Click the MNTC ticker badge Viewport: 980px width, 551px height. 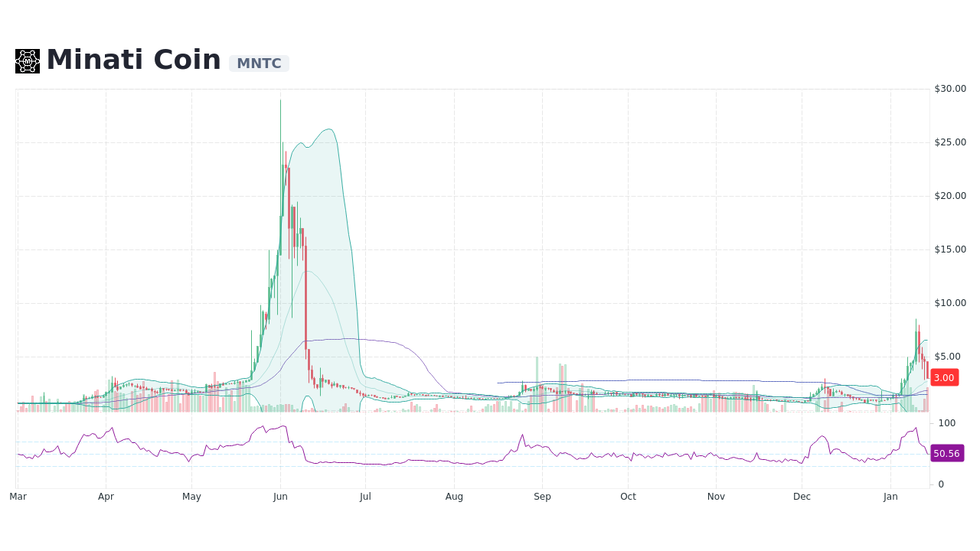[x=259, y=64]
